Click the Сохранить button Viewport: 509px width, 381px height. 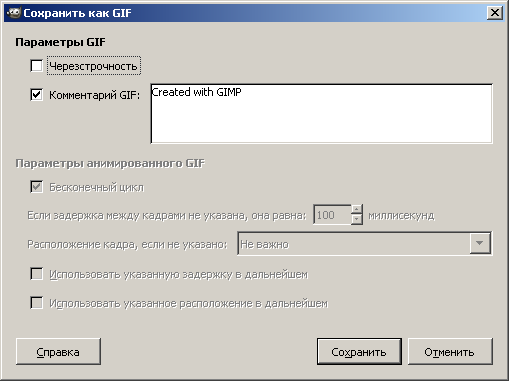(x=359, y=352)
